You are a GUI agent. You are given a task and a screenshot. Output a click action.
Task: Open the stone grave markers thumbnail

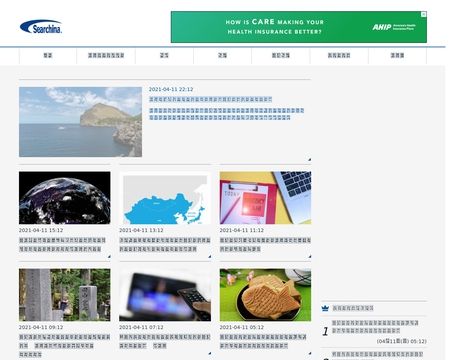pos(65,295)
